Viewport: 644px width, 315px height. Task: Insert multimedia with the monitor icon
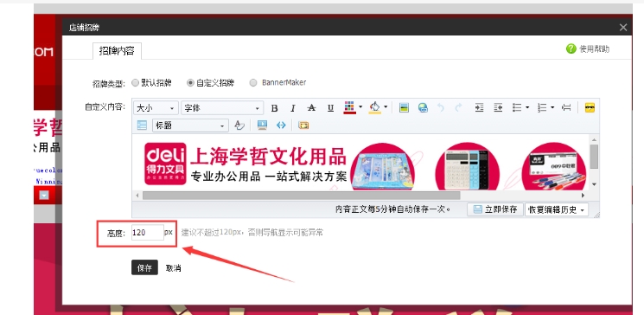[x=262, y=125]
